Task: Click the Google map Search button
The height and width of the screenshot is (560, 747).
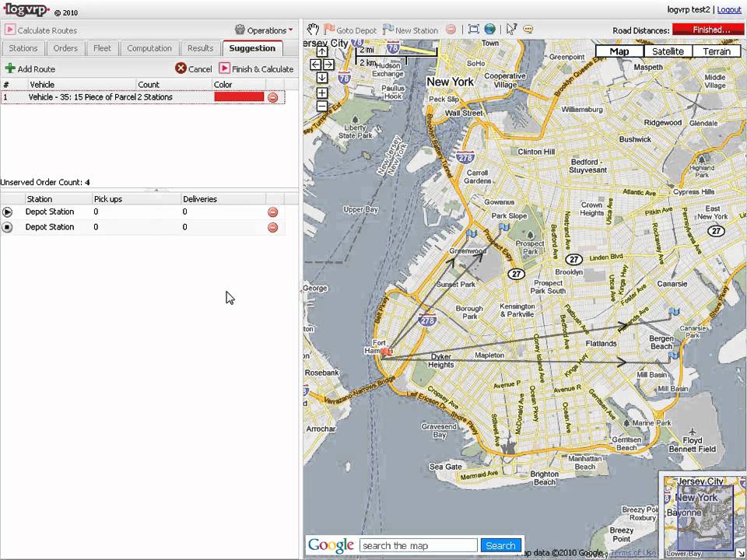Action: click(500, 545)
